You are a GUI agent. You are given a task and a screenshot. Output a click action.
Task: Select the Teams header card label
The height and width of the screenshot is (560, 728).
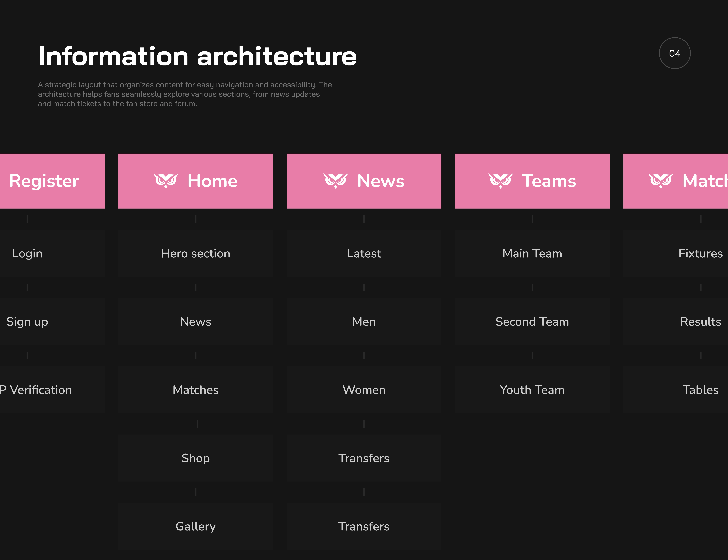(549, 181)
